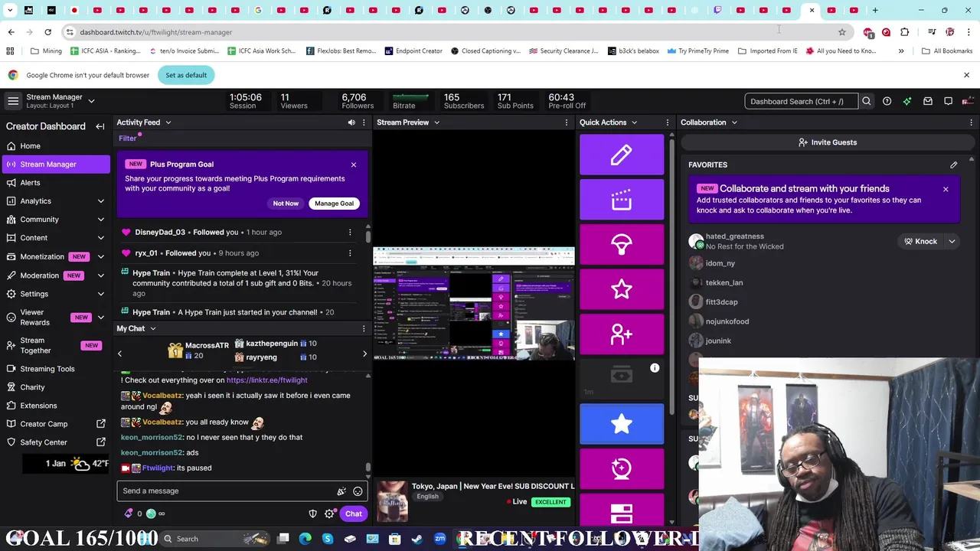Open the inbox notifications icon

[x=928, y=101]
